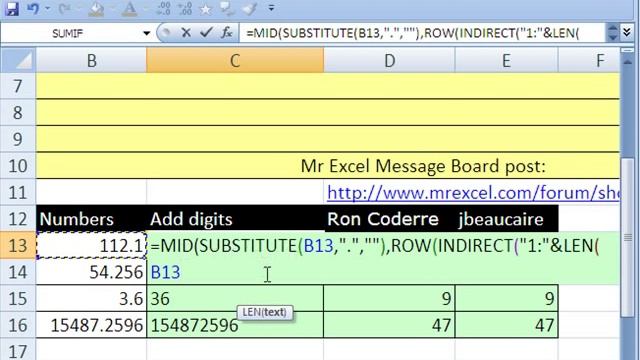The height and width of the screenshot is (360, 640).
Task: Select row 10 header
Action: point(18,166)
